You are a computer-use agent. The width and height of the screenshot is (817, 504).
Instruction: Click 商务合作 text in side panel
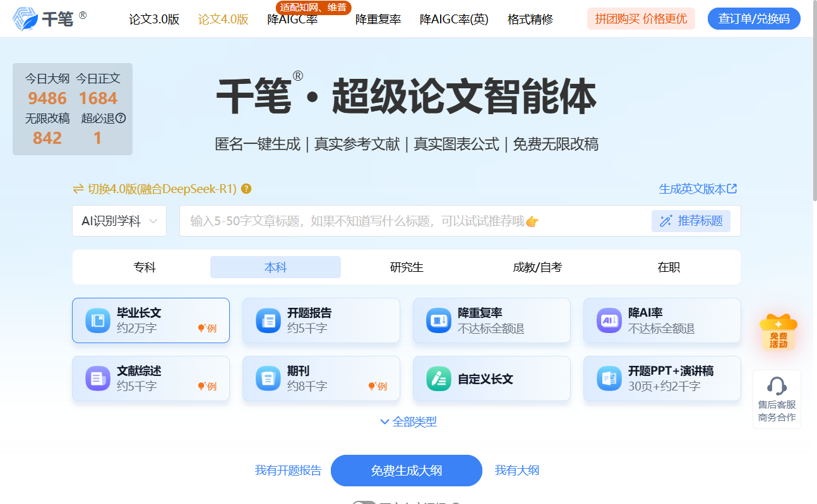pos(777,418)
